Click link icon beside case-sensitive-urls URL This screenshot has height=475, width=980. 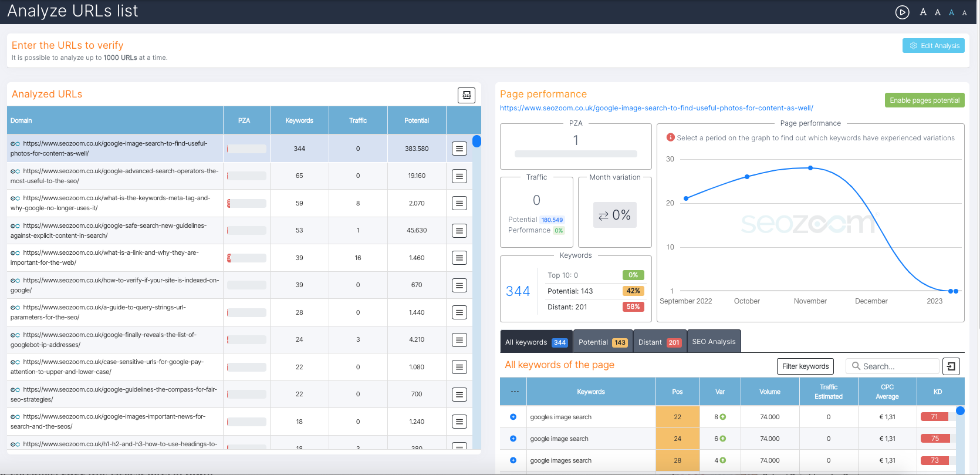(15, 362)
